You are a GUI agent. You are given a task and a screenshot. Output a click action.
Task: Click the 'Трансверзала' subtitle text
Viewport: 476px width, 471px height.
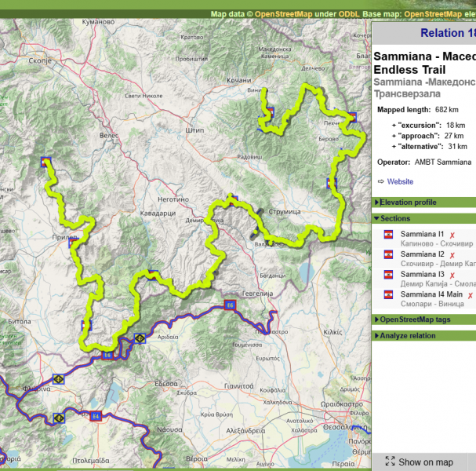407,94
